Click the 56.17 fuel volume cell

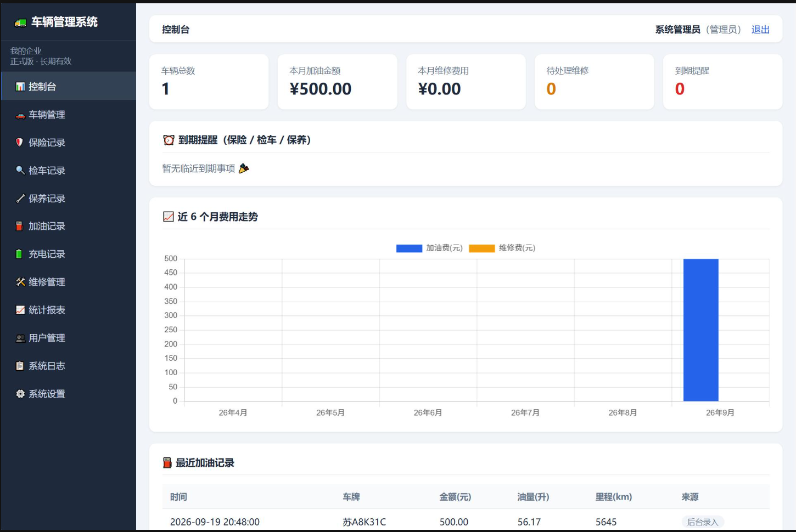(x=529, y=522)
